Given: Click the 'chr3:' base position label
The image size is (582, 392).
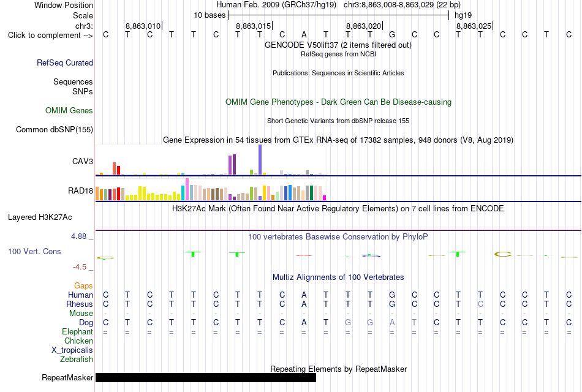Looking at the screenshot, I should pyautogui.click(x=84, y=26).
